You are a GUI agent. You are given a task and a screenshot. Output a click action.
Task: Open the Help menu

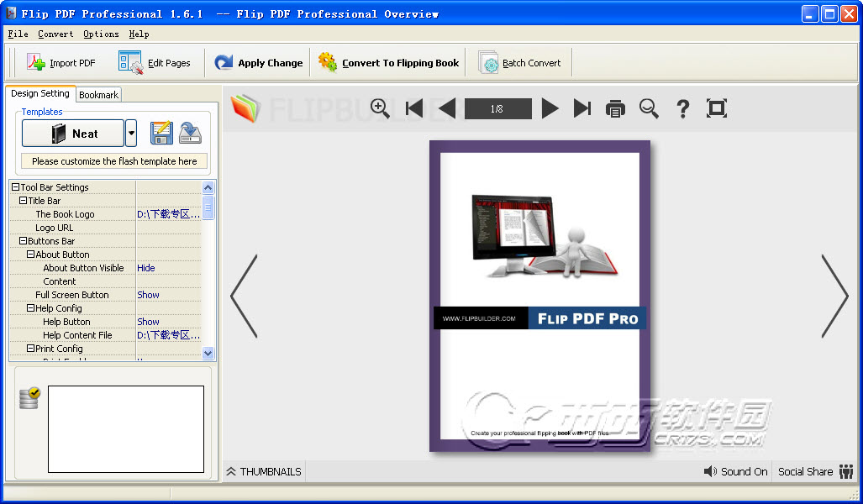tap(139, 34)
